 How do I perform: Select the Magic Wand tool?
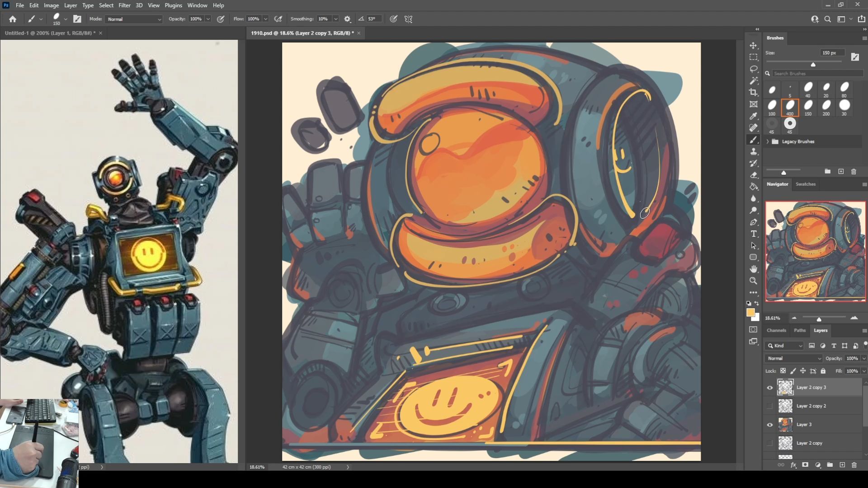[x=753, y=81]
